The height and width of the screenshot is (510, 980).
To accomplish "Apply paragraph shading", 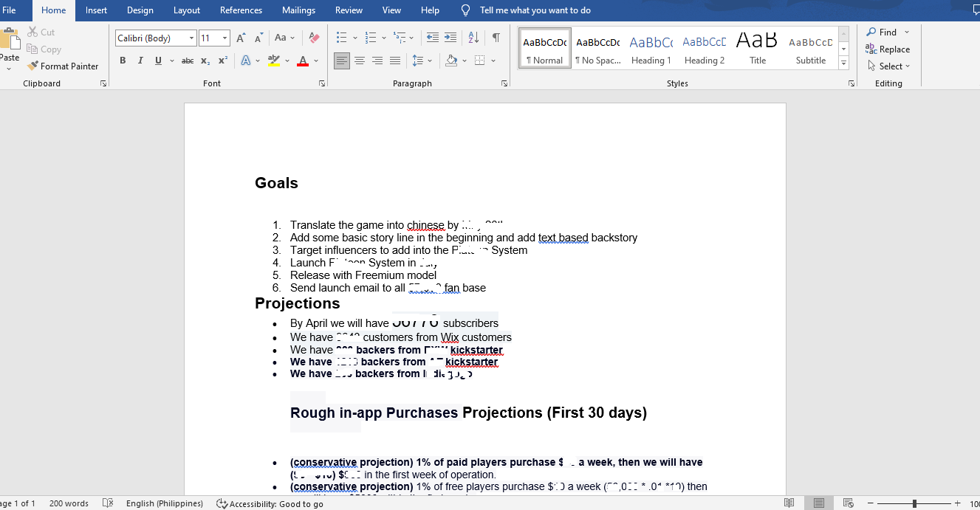I will (451, 61).
